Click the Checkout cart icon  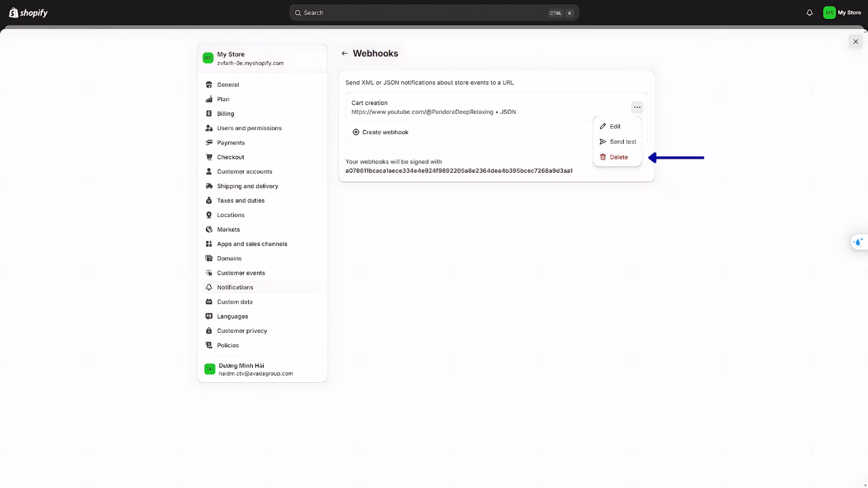tap(209, 157)
